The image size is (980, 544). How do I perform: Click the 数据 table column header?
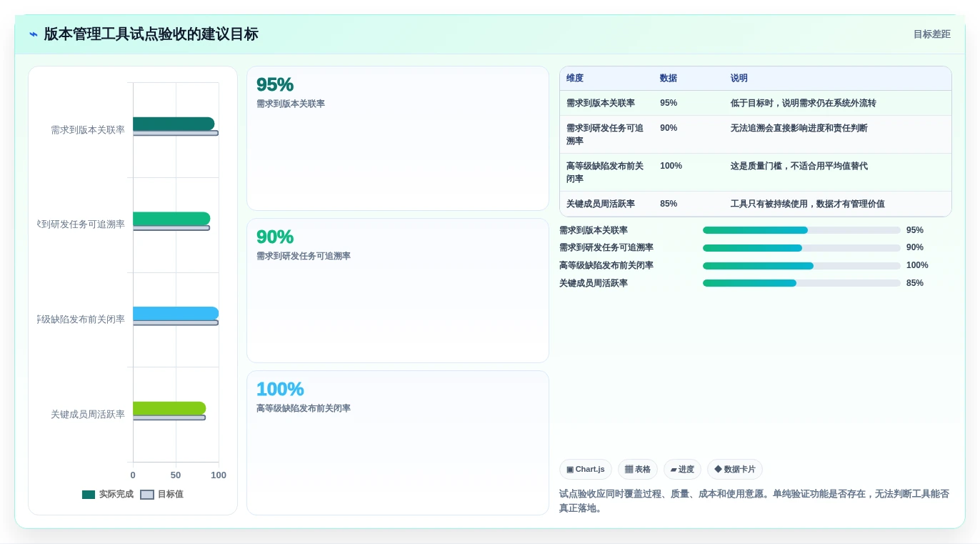pos(669,79)
